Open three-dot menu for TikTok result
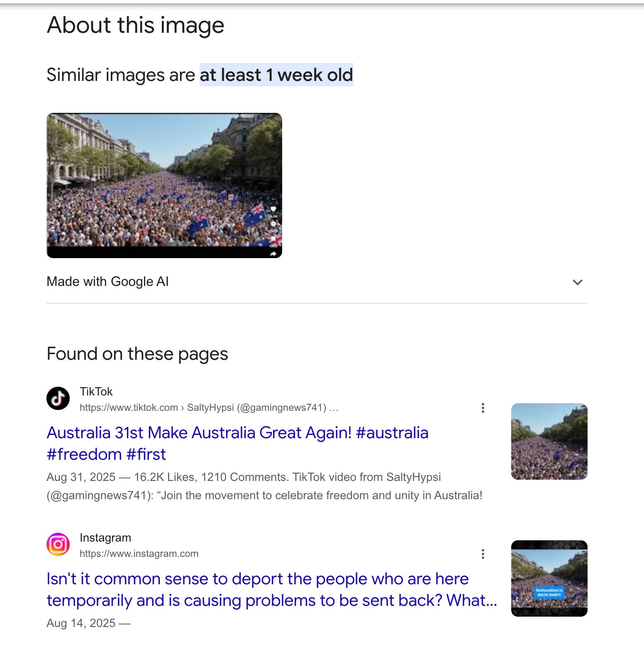The width and height of the screenshot is (644, 654). (483, 408)
